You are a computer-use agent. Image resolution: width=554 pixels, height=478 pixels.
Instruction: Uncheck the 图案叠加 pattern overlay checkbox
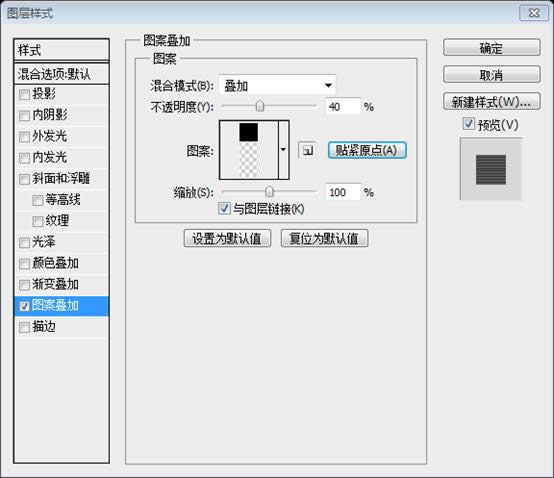tap(24, 306)
